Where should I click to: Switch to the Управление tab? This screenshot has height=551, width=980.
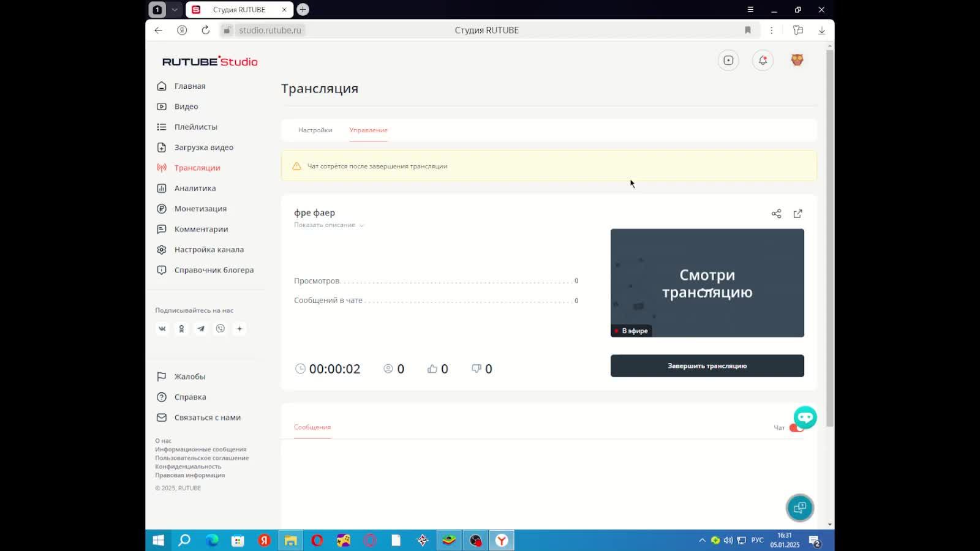(368, 130)
